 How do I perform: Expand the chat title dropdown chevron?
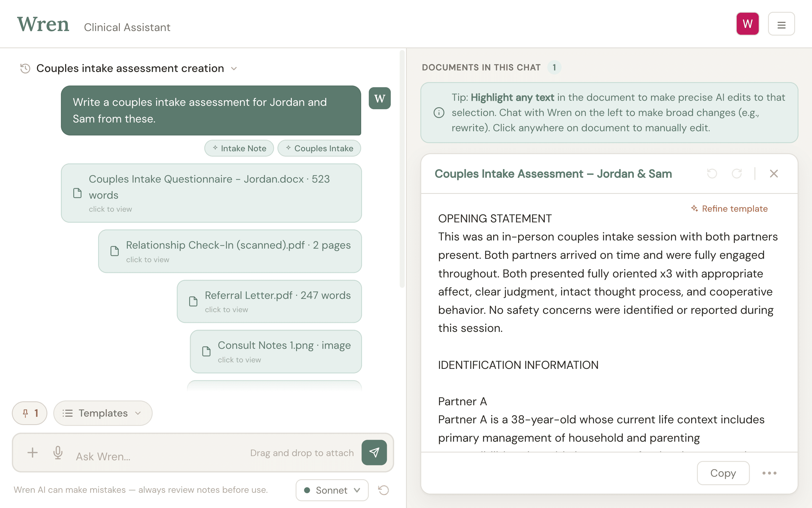234,69
